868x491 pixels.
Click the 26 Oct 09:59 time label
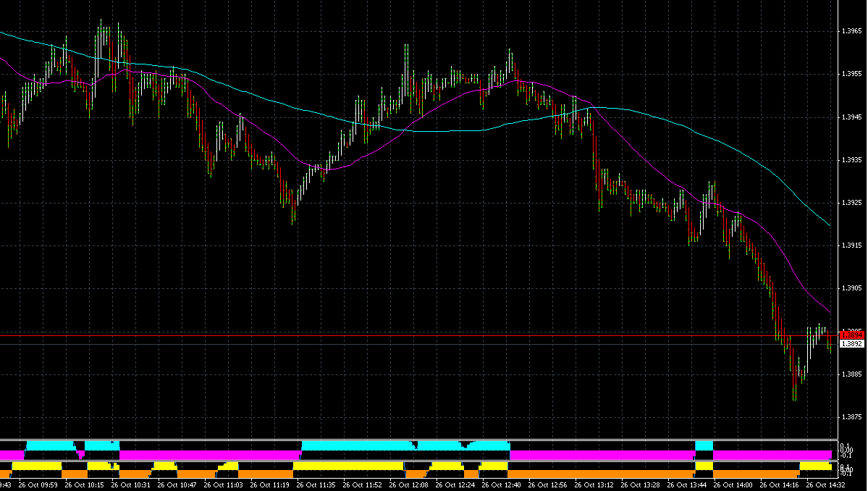[x=38, y=485]
